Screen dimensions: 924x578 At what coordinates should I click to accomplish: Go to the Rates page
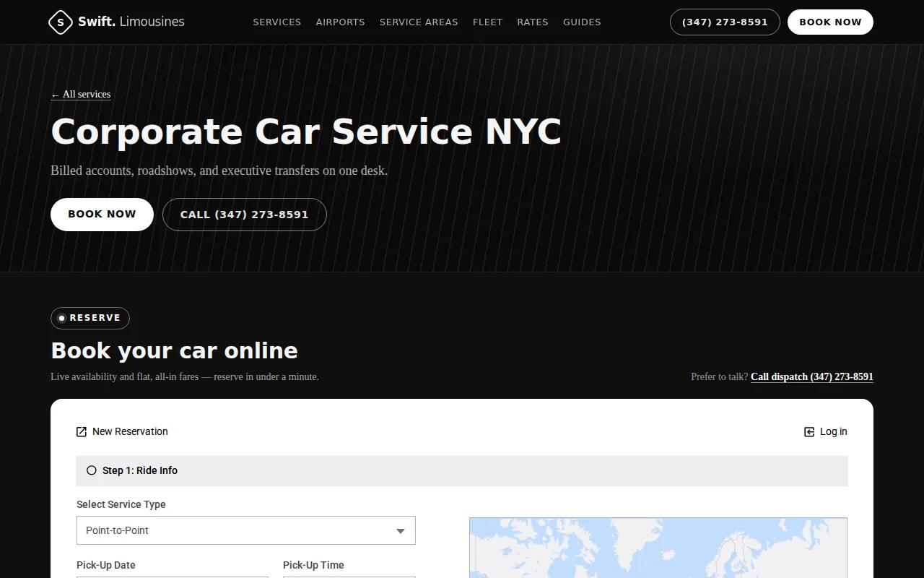(x=533, y=22)
